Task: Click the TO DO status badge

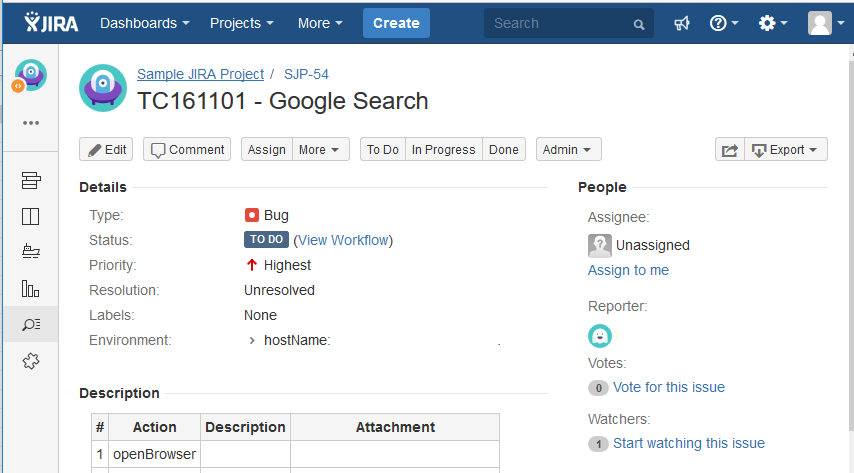Action: [x=266, y=240]
